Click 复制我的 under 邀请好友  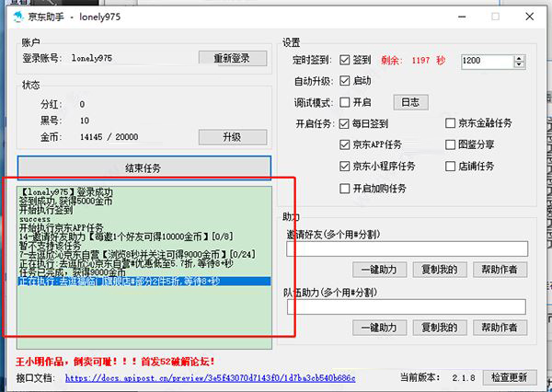(440, 270)
